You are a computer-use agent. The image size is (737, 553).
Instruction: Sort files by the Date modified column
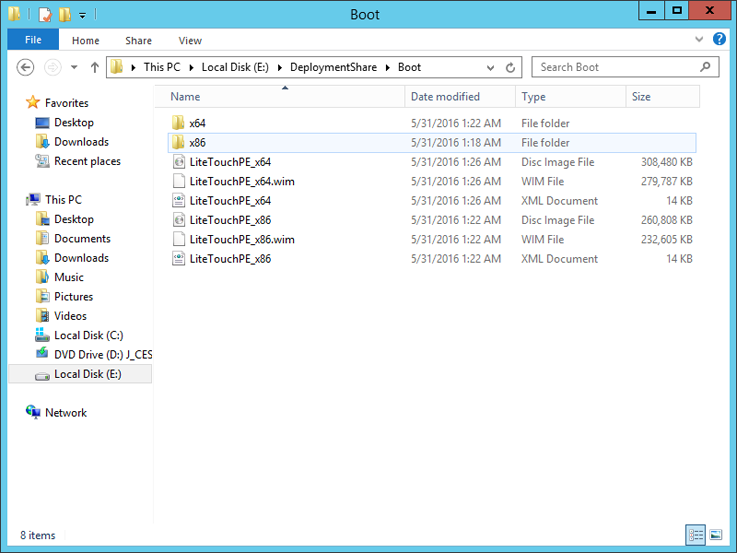(445, 97)
